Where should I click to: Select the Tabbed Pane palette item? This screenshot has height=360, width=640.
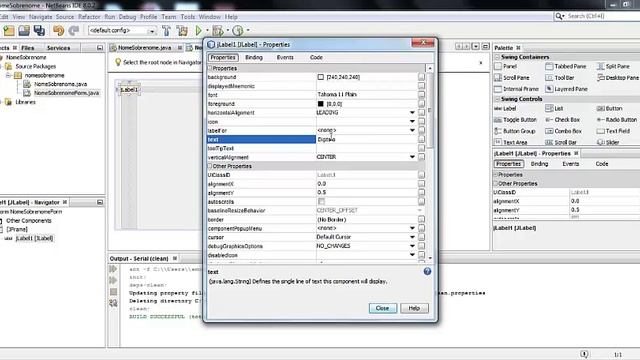tap(566, 66)
